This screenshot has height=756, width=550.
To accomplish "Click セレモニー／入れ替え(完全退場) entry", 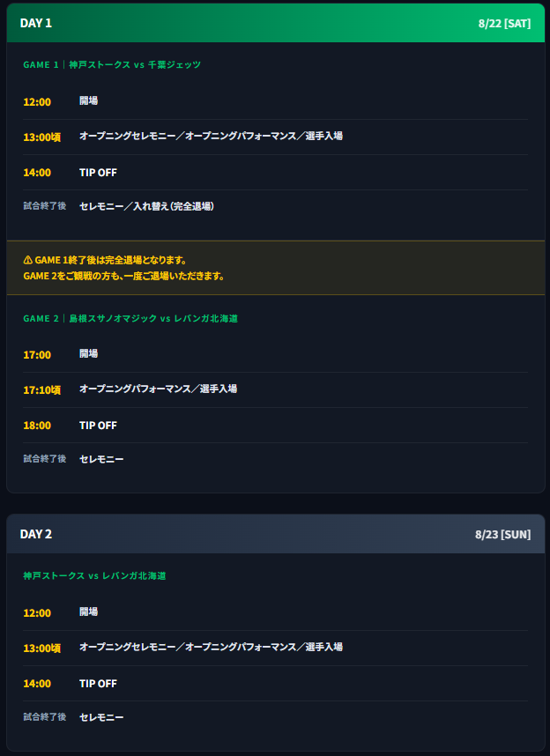I will (x=146, y=206).
